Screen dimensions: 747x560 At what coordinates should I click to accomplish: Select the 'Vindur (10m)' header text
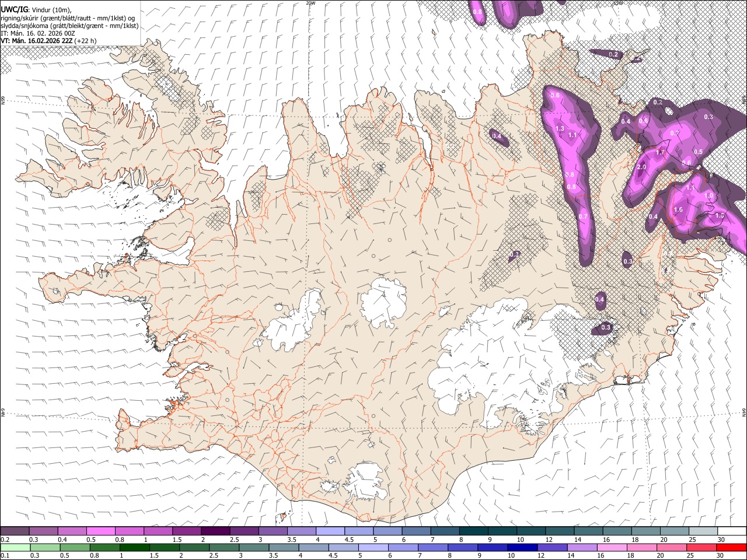click(x=50, y=10)
